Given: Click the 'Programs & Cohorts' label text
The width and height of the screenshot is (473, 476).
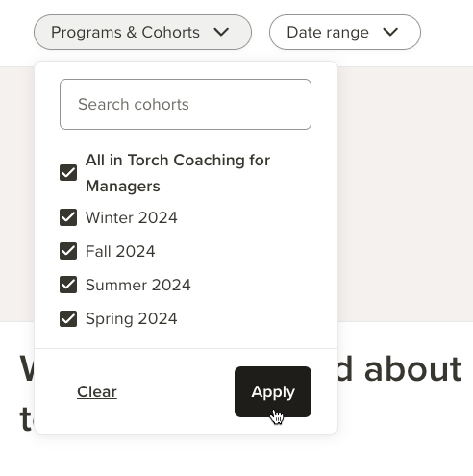Looking at the screenshot, I should point(125,33).
